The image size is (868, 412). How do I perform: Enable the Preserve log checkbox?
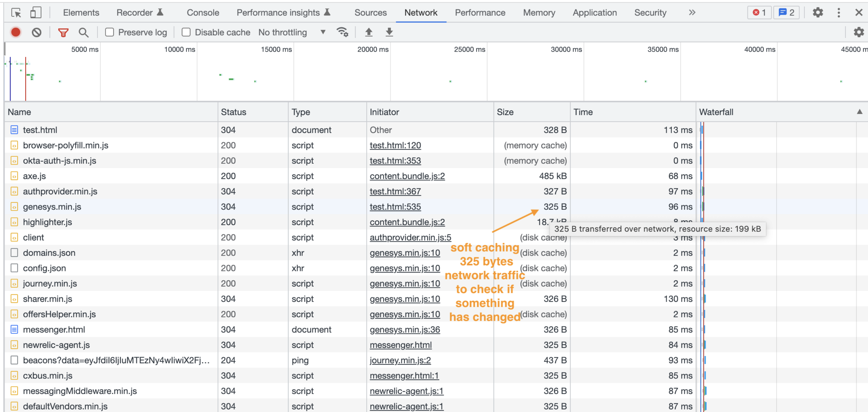tap(109, 32)
